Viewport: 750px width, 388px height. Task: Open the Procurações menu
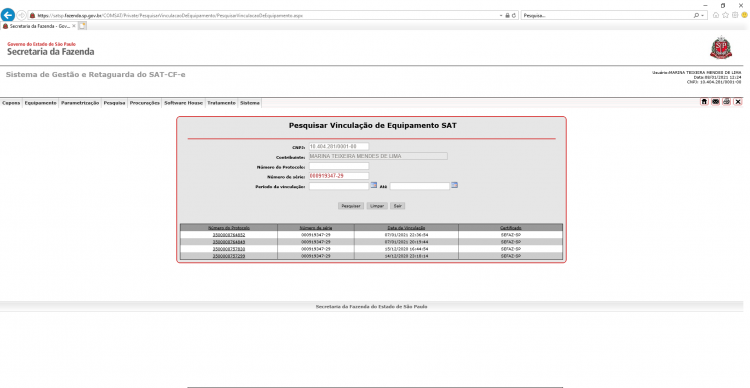(144, 103)
